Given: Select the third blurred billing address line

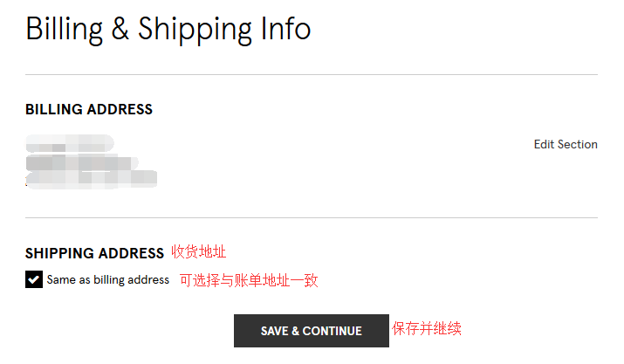Looking at the screenshot, I should pyautogui.click(x=92, y=178).
